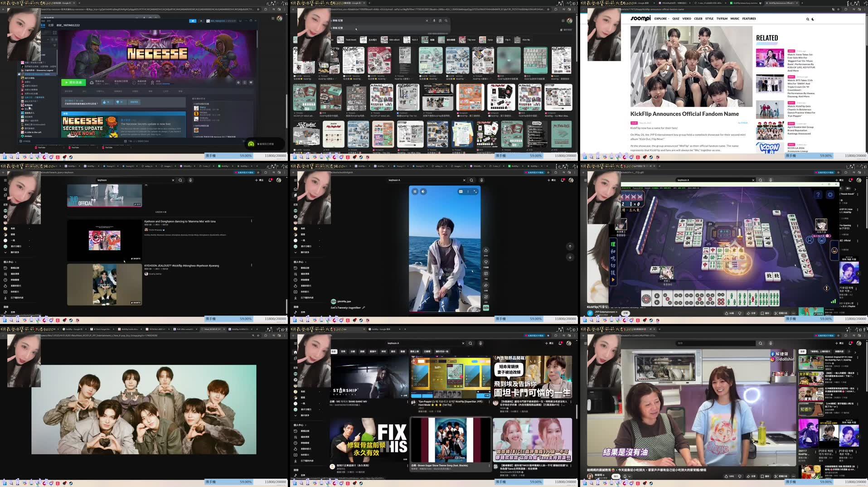Select the search magnifier icon on Soompi
Screen dimensions: 868x487
coord(807,19)
